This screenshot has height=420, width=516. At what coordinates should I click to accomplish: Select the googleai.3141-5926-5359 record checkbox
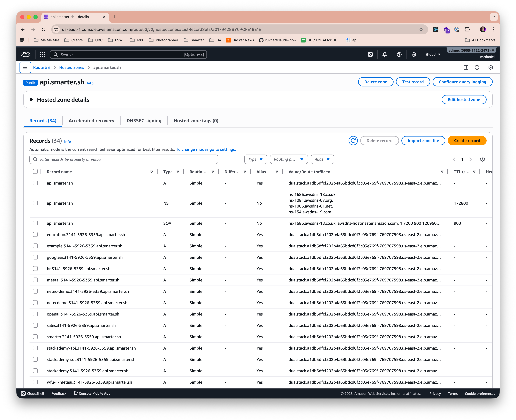coord(35,257)
